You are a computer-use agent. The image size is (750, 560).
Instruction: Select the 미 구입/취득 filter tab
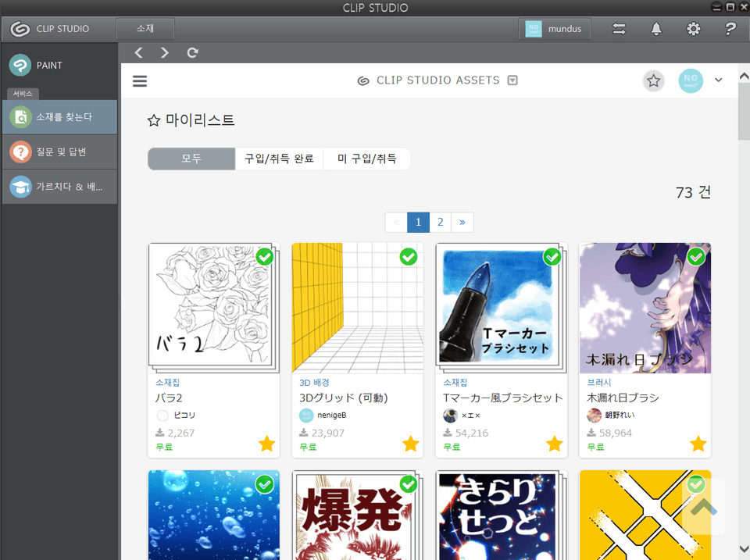pyautogui.click(x=366, y=159)
